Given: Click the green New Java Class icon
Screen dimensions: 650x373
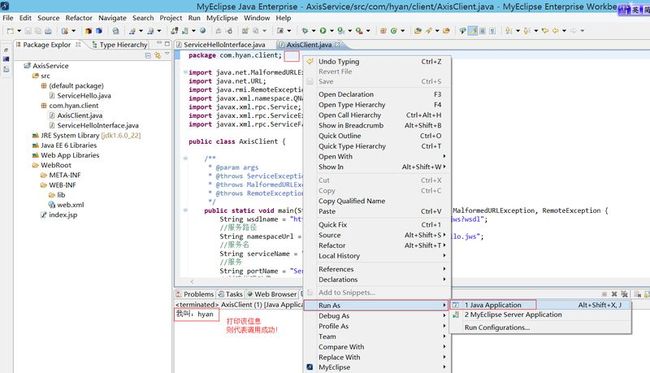Looking at the screenshot, I should coord(393,31).
